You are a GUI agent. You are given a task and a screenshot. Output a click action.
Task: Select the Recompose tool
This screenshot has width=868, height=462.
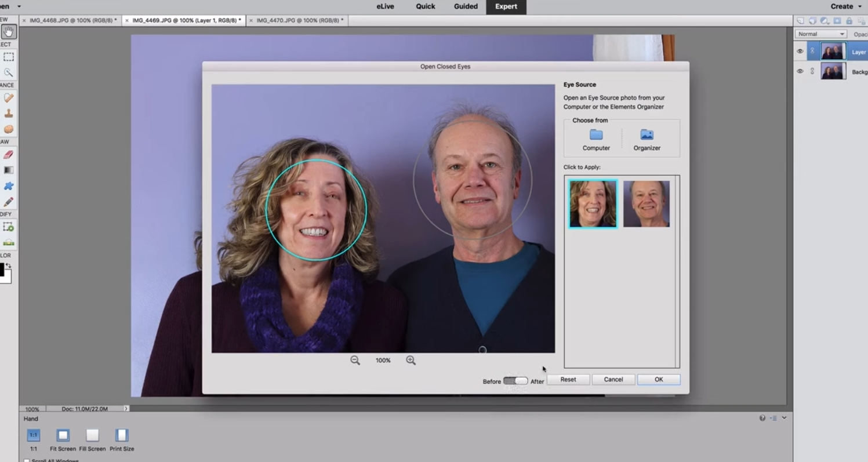click(x=9, y=227)
